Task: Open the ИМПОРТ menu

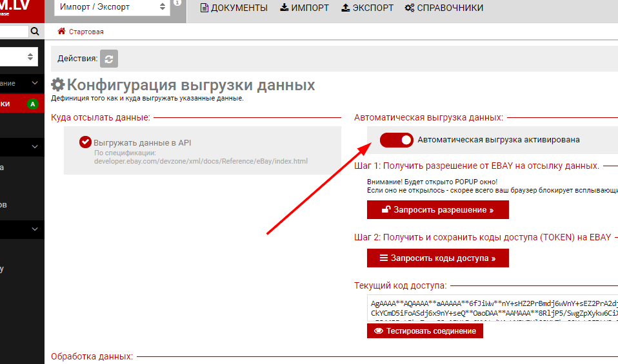Action: [x=304, y=8]
